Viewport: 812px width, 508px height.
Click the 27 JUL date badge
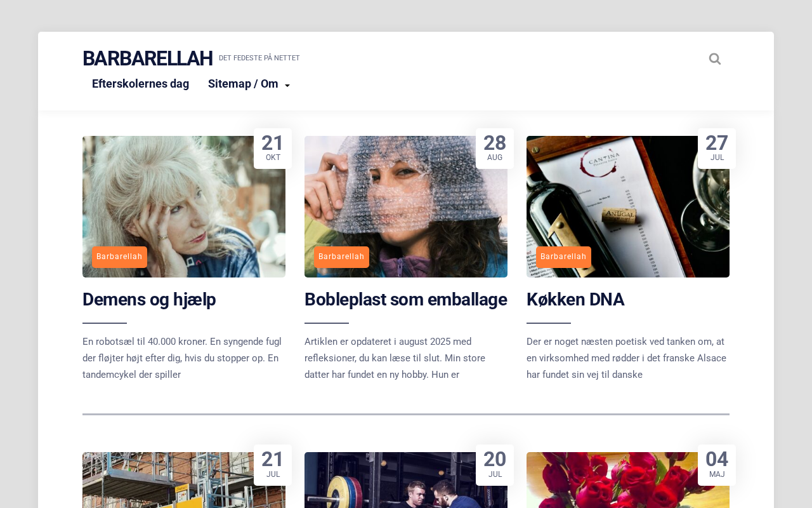[x=717, y=149]
